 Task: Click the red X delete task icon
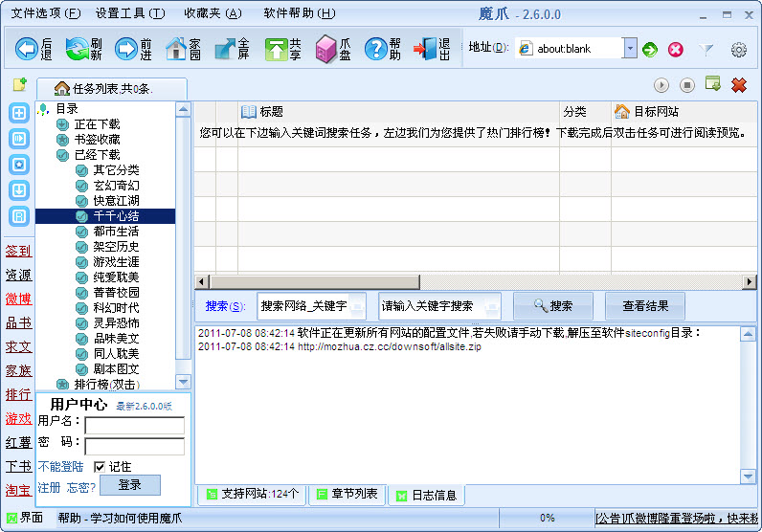739,85
